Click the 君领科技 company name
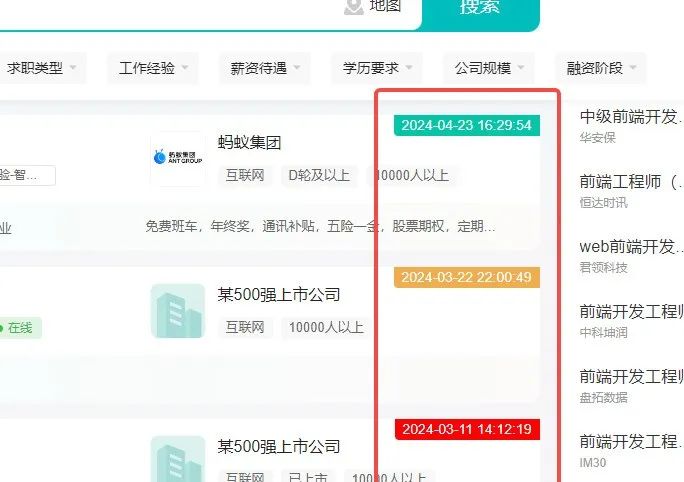The image size is (684, 482). 603,267
